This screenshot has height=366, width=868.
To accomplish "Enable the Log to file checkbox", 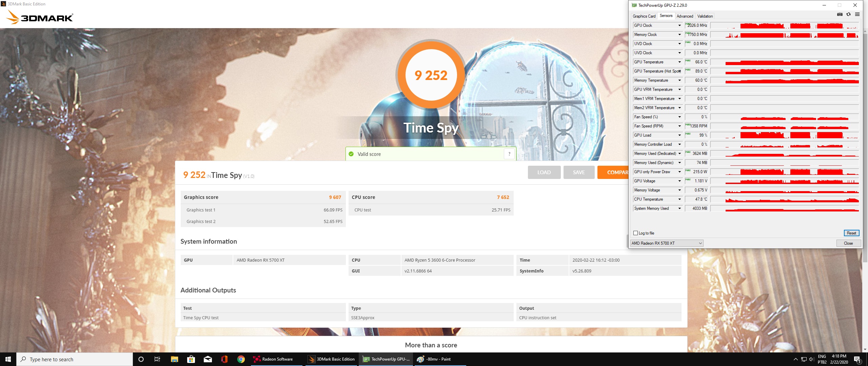I will (636, 233).
